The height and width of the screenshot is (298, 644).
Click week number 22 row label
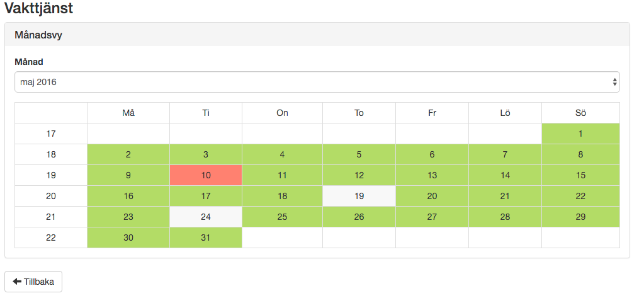point(51,238)
